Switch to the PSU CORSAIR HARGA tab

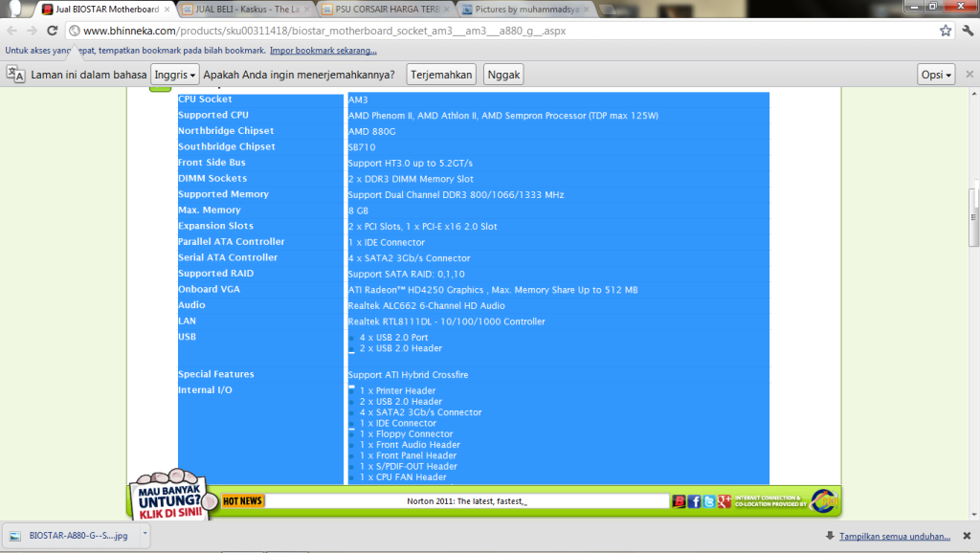pyautogui.click(x=387, y=10)
